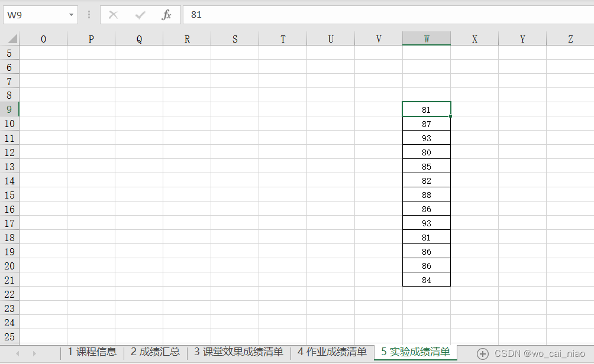The width and height of the screenshot is (594, 364).
Task: Select column header U
Action: point(331,39)
